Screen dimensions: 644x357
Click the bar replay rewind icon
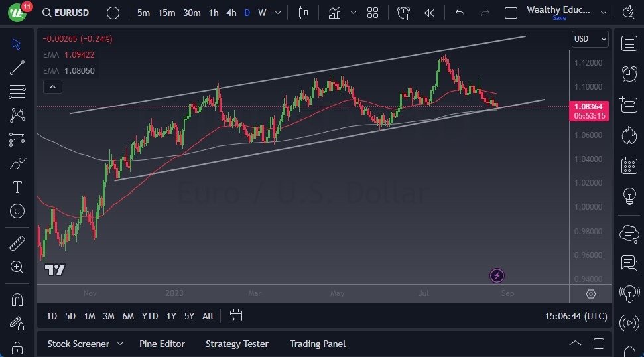[430, 13]
